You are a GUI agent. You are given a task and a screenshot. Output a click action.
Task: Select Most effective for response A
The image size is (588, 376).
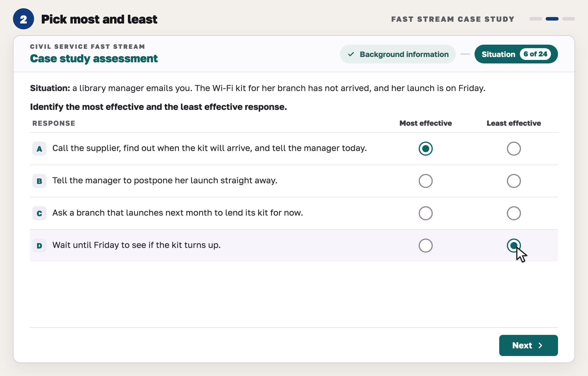click(425, 149)
